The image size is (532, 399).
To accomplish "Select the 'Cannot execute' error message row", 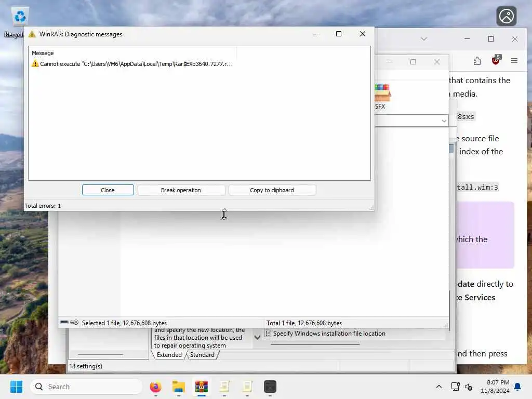I will click(132, 64).
